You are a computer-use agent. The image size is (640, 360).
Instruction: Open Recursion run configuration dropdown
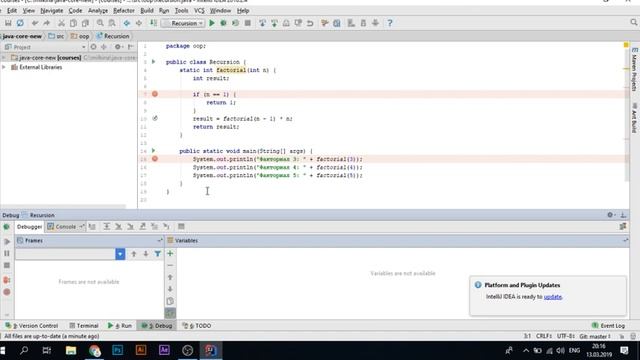pyautogui.click(x=183, y=23)
